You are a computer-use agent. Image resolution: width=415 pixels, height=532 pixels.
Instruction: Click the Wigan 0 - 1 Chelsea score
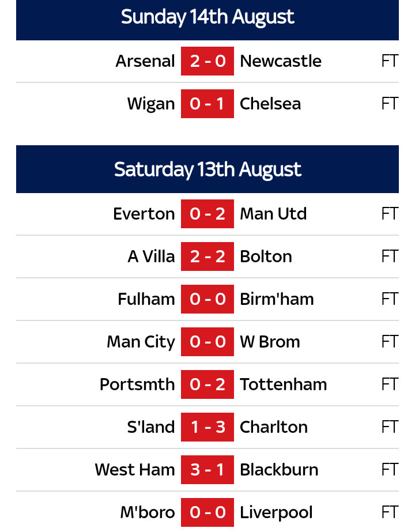207,104
